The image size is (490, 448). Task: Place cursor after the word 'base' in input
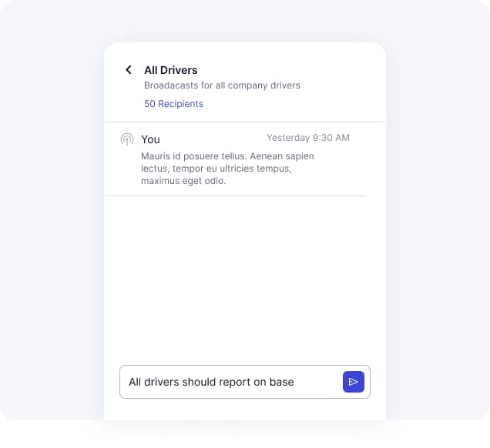295,382
